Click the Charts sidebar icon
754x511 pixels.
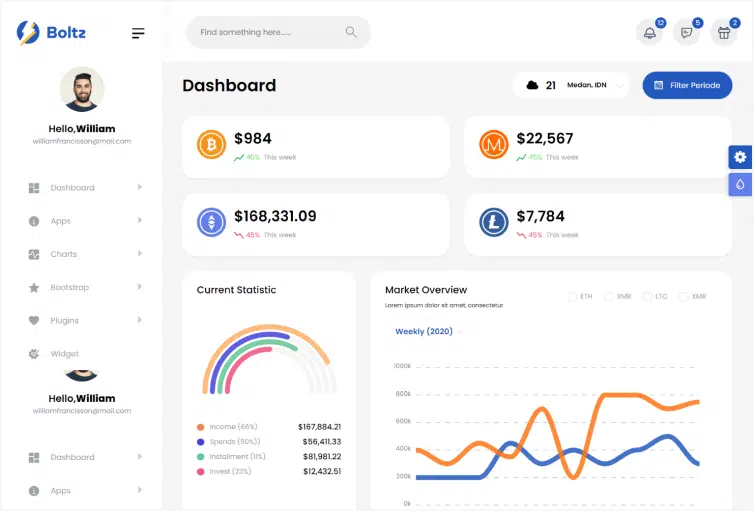pos(34,254)
